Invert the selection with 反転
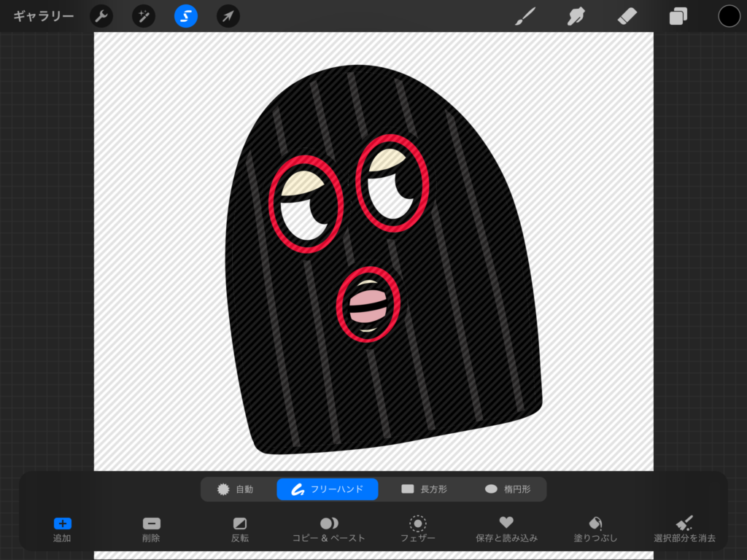The image size is (747, 560). [x=239, y=529]
